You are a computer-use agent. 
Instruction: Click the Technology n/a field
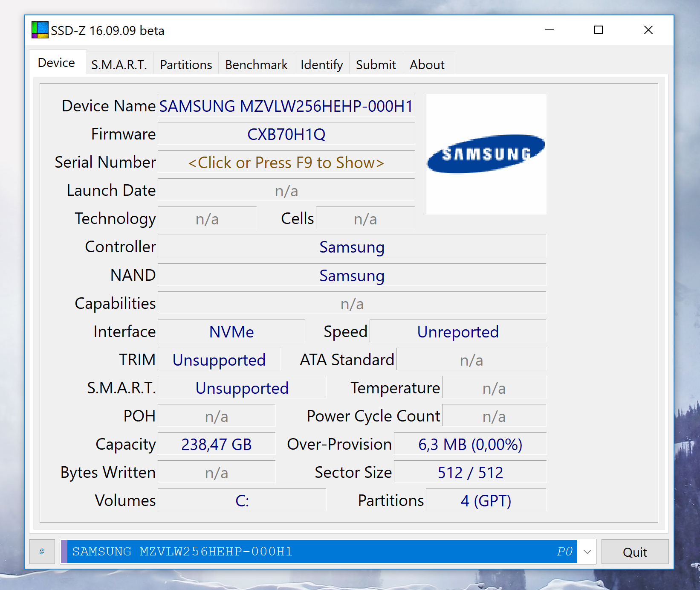pos(207,218)
